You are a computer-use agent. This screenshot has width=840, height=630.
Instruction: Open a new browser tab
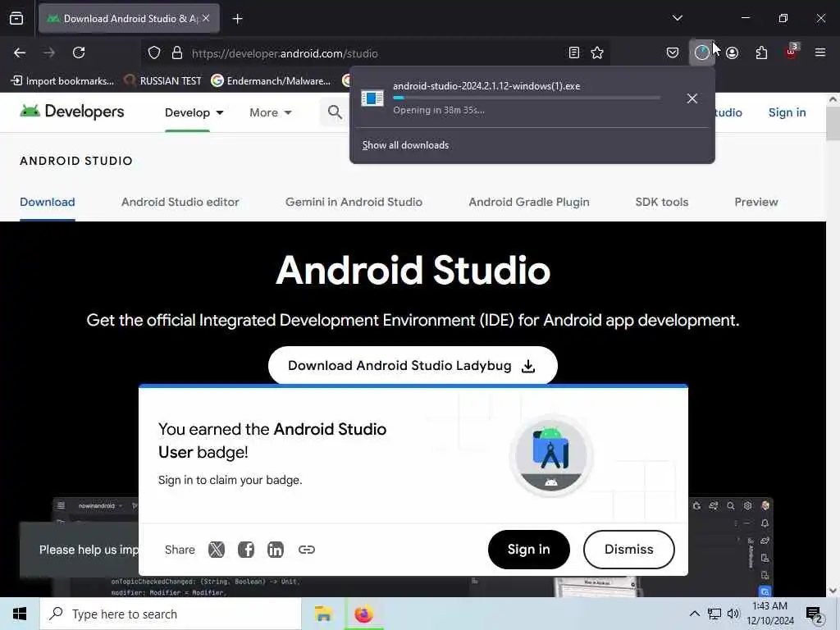(x=237, y=19)
